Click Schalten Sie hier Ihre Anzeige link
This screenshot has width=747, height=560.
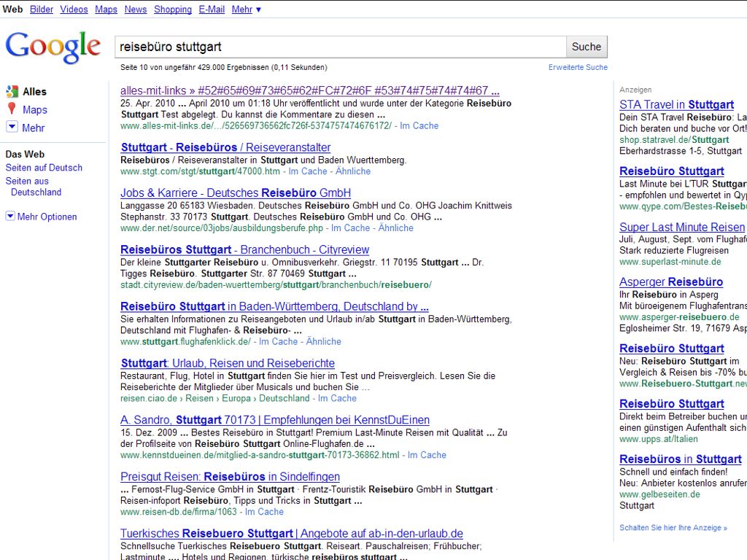click(x=673, y=527)
